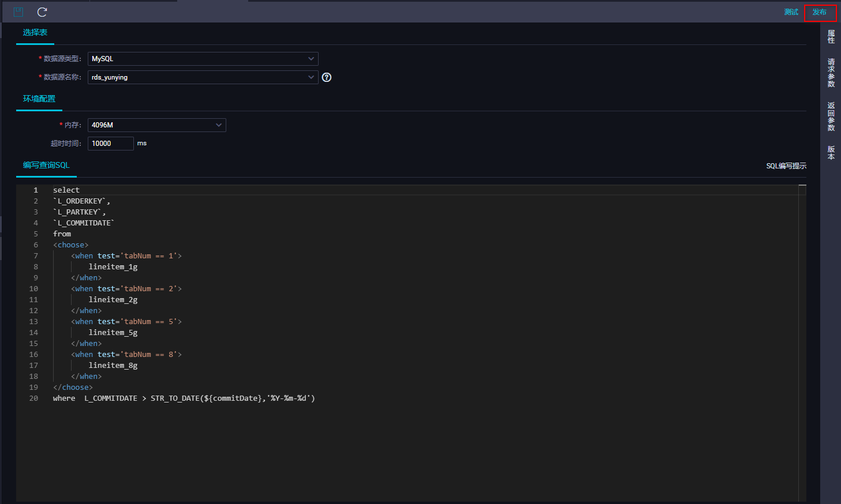Click the 超时时间 timeout input field
The width and height of the screenshot is (841, 504).
[x=110, y=143]
